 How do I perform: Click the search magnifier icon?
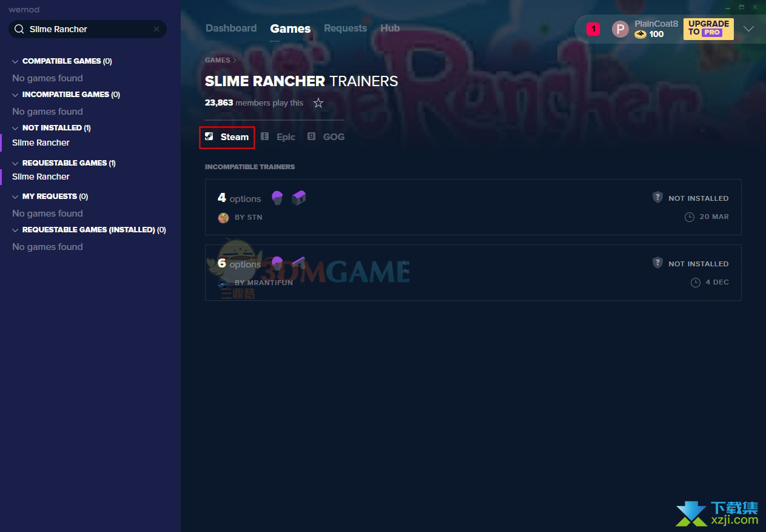coord(19,29)
